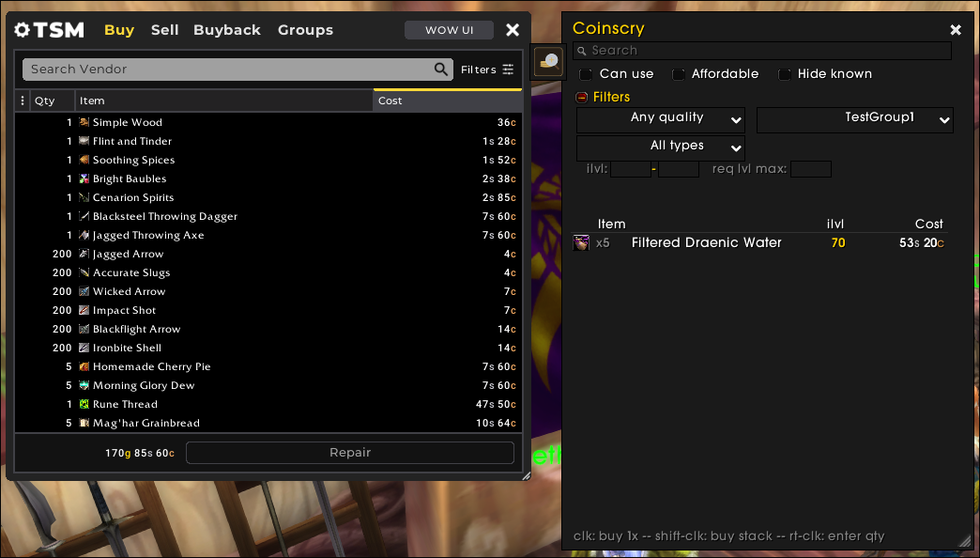Open the column options dots menu
This screenshot has height=558, width=980.
tap(23, 101)
